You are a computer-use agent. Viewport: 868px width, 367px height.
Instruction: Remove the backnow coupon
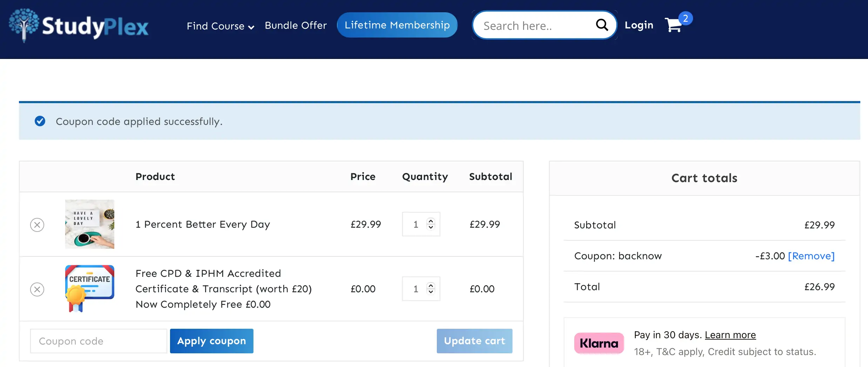click(811, 256)
